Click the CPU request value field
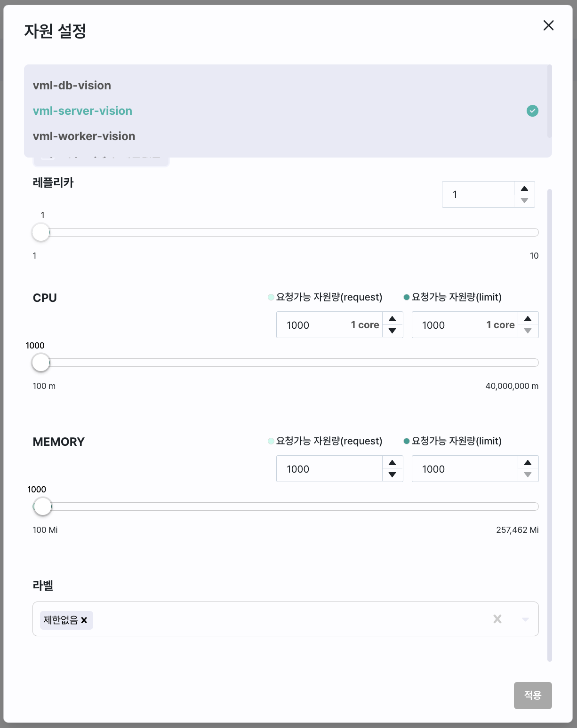 point(329,325)
